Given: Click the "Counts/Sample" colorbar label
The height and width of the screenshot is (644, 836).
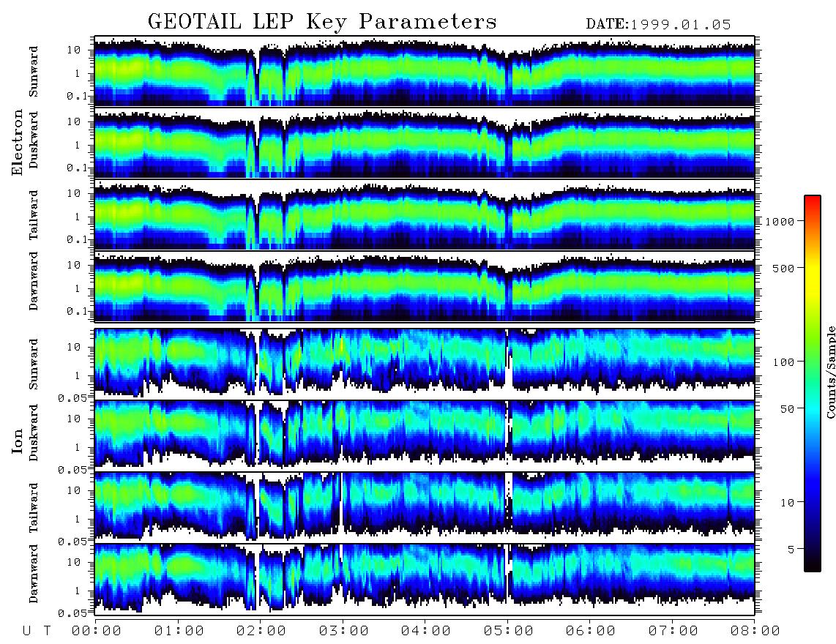Looking at the screenshot, I should click(x=830, y=372).
